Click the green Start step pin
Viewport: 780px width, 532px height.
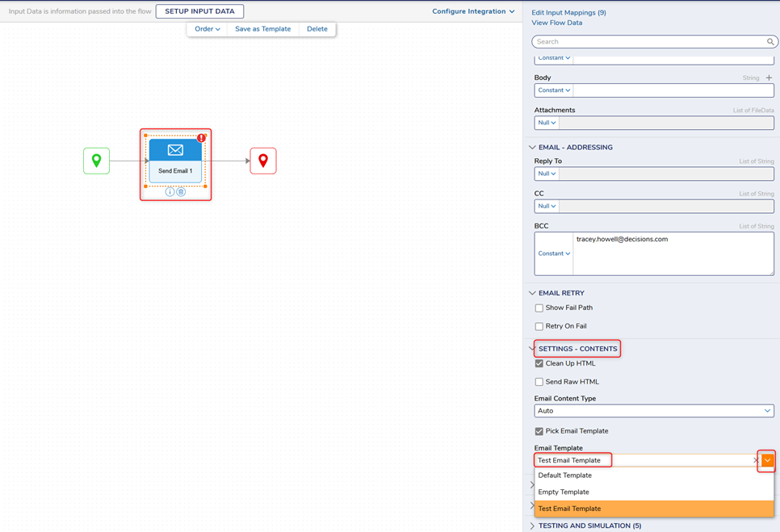96,161
